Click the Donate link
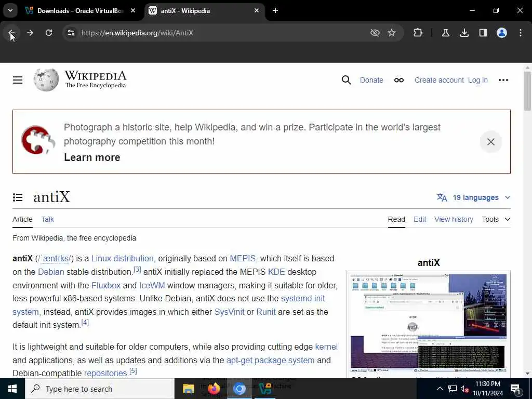 371,80
